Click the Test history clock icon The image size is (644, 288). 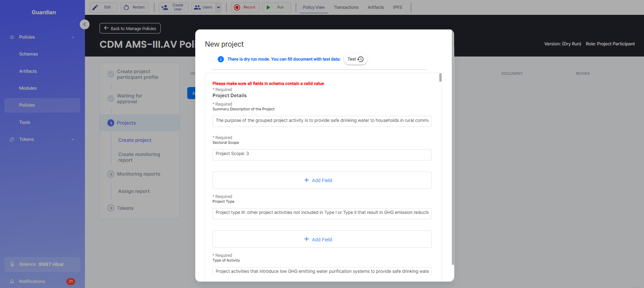(x=360, y=59)
